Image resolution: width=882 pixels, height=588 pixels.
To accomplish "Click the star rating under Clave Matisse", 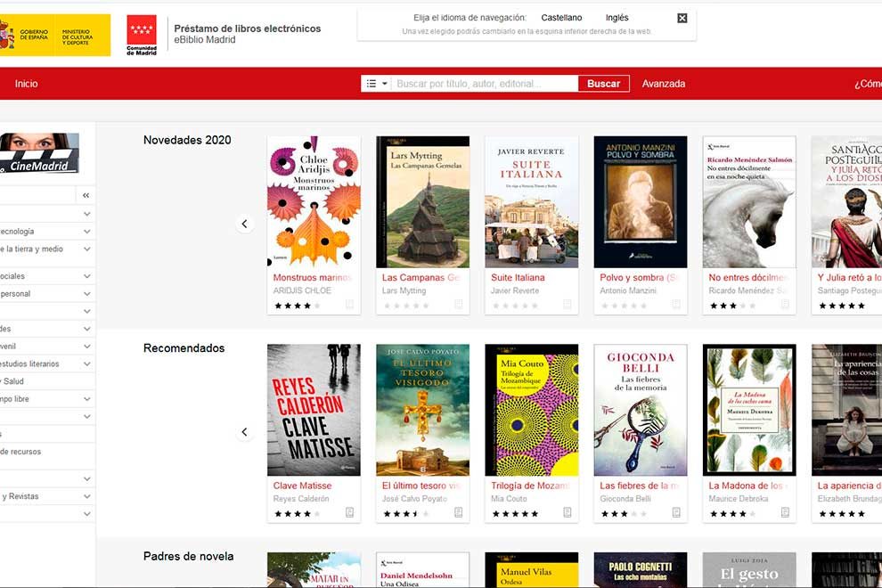I will coord(297,514).
